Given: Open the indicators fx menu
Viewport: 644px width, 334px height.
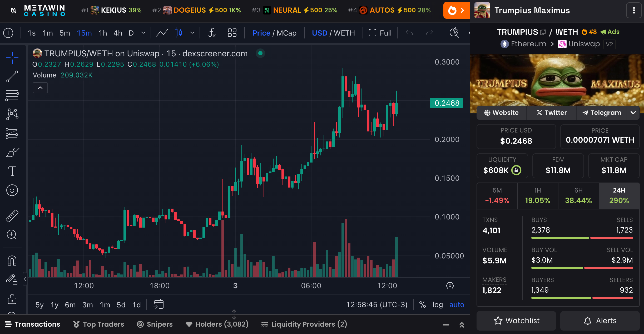Looking at the screenshot, I should pyautogui.click(x=212, y=33).
